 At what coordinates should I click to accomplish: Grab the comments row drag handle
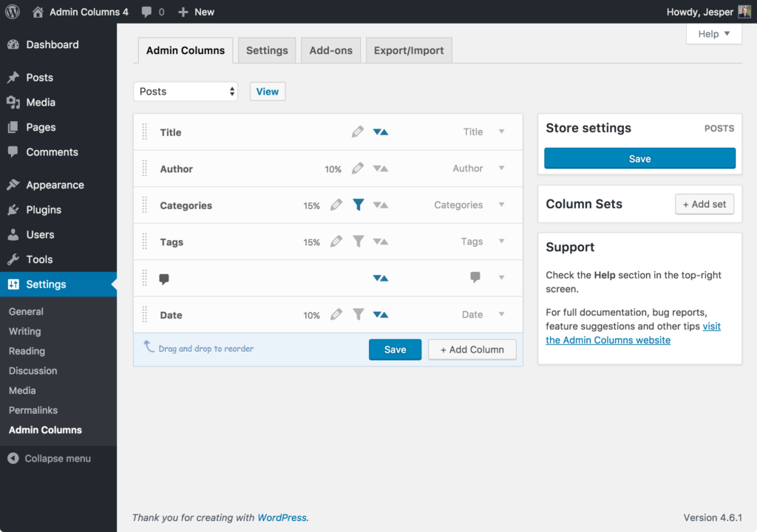[145, 278]
